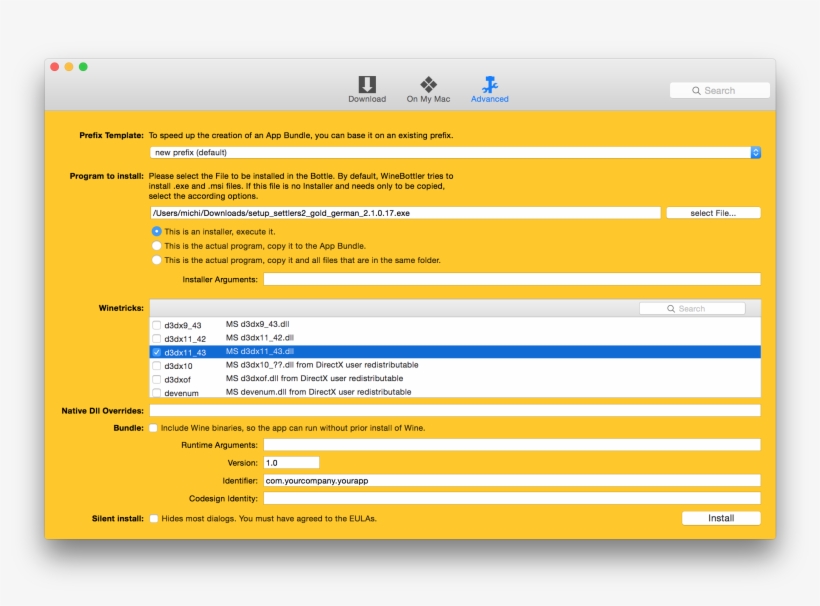Check the d3dx10 checkbox

click(156, 365)
